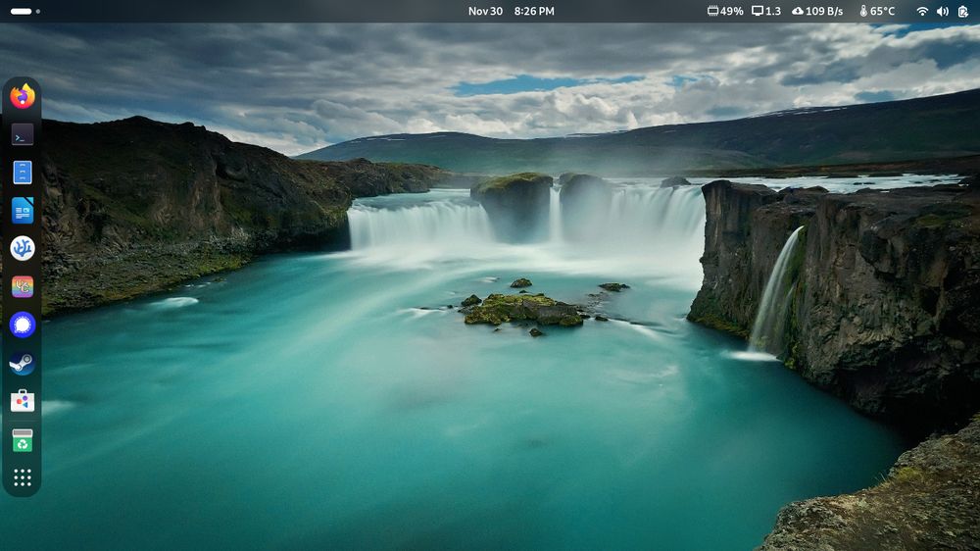This screenshot has width=980, height=551.
Task: Open the Trash from the dock
Action: (x=23, y=439)
